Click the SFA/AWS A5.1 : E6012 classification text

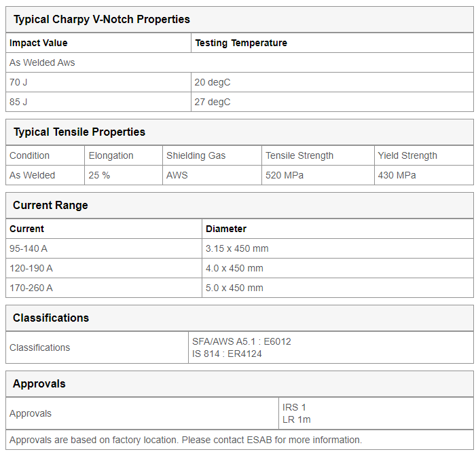pyautogui.click(x=241, y=342)
